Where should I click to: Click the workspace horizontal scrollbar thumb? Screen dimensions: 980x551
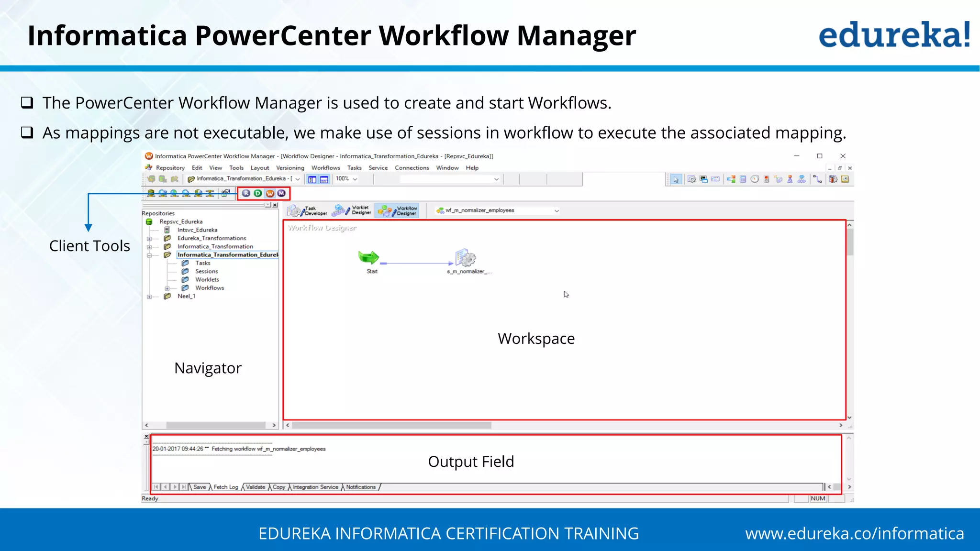[x=391, y=425]
